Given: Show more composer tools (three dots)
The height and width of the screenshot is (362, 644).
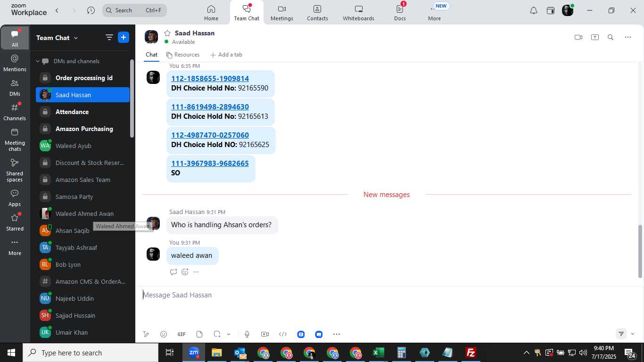Looking at the screenshot, I should coord(337,334).
